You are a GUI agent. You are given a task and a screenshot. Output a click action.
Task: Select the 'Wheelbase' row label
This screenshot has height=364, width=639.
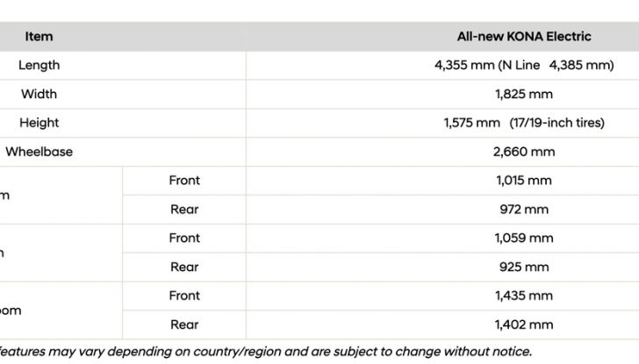pyautogui.click(x=39, y=152)
